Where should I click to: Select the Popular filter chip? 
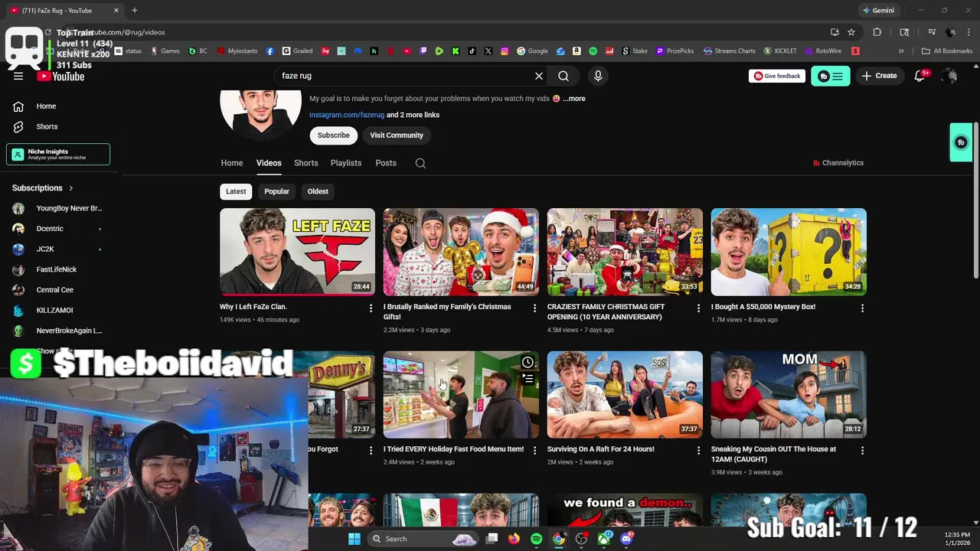point(277,191)
